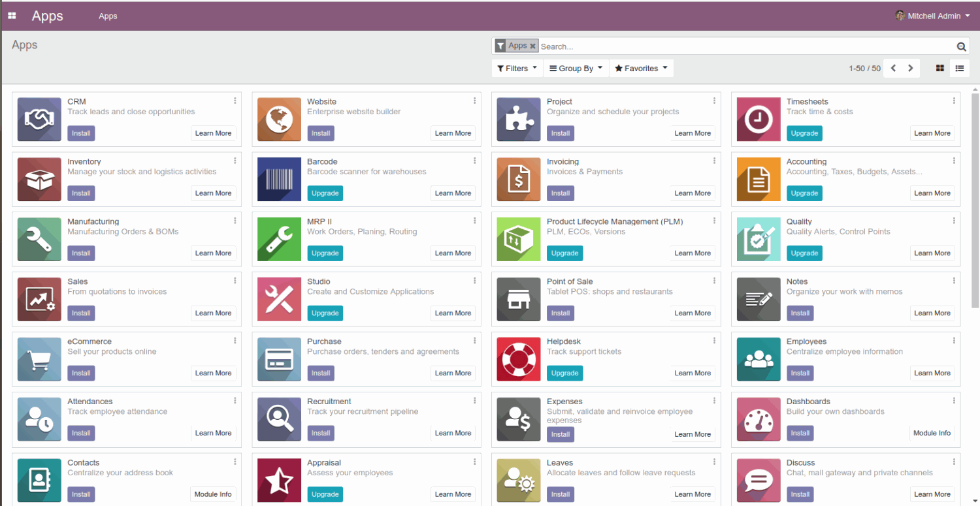Open the Filters dropdown

[x=516, y=68]
